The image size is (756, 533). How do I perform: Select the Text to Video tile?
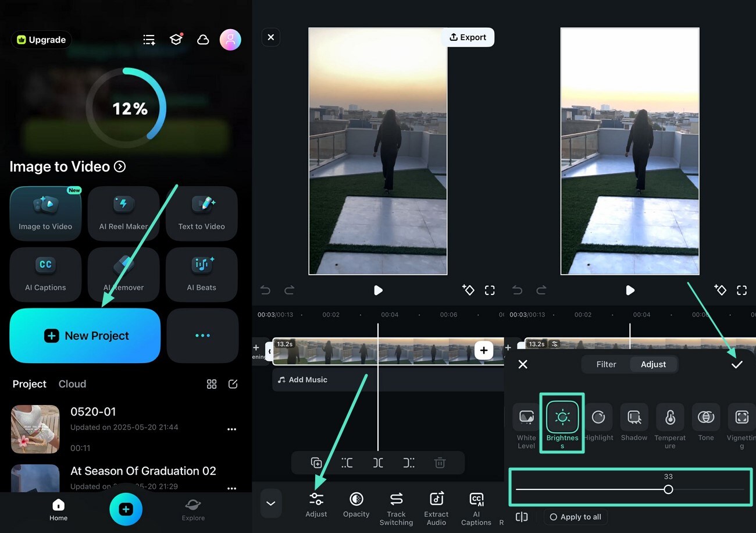coord(202,213)
